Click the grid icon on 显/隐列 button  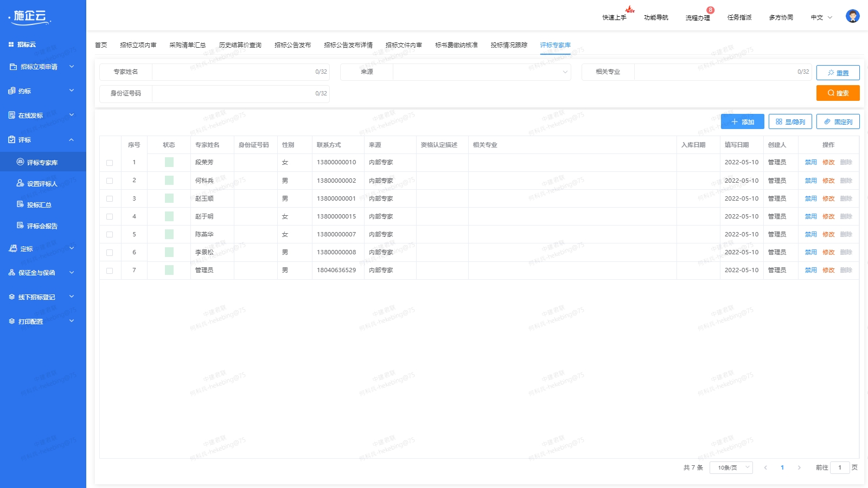coord(779,122)
